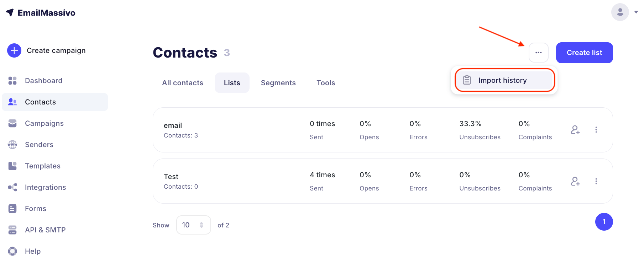Viewport: 644px width, 269px height.
Task: Add contacts to the email list
Action: 575,130
